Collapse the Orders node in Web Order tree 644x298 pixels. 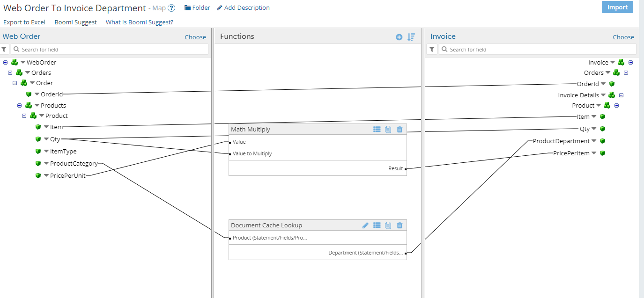click(x=10, y=73)
